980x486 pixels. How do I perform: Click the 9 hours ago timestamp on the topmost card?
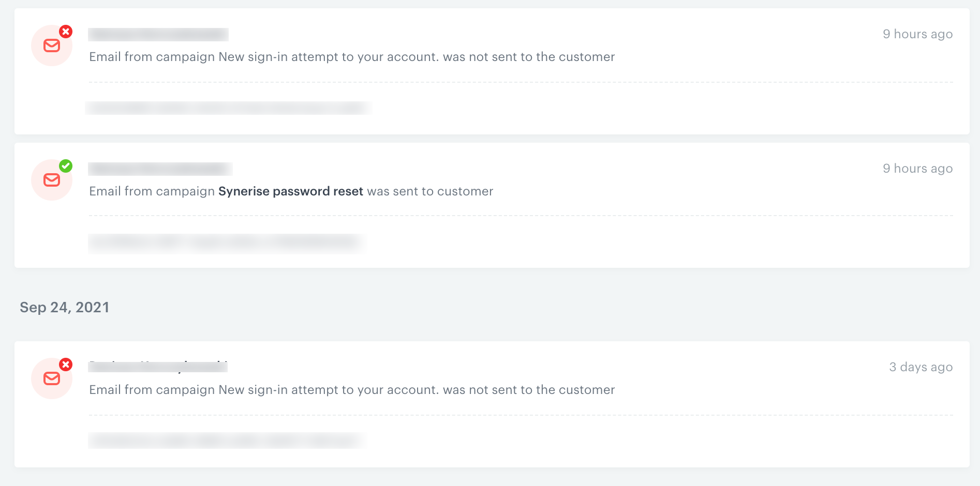click(917, 34)
